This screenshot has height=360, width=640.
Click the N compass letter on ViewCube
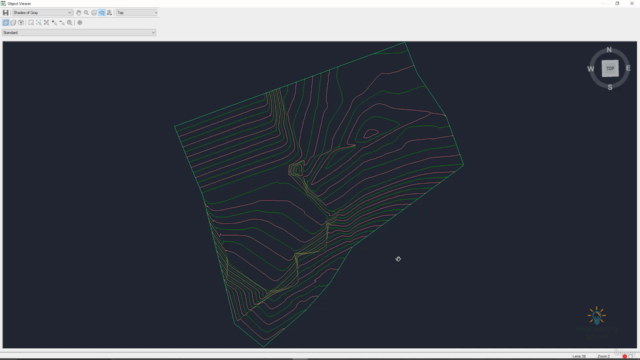point(609,50)
